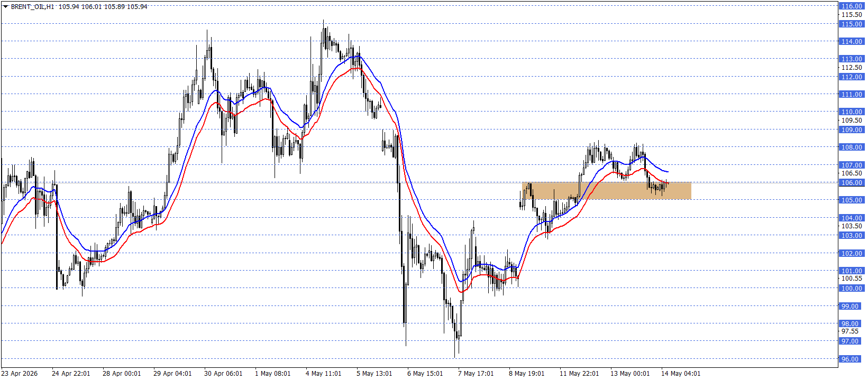Click the 29 Apr 04:01 time label

pyautogui.click(x=172, y=373)
